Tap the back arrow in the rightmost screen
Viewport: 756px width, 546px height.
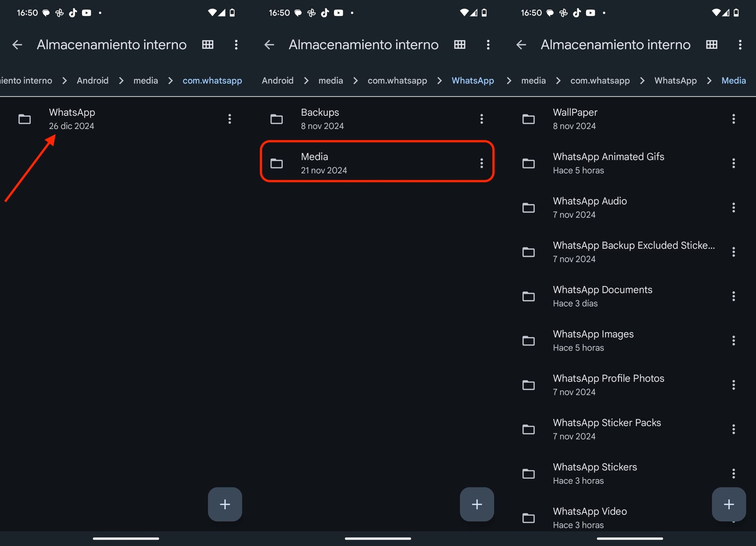(521, 45)
